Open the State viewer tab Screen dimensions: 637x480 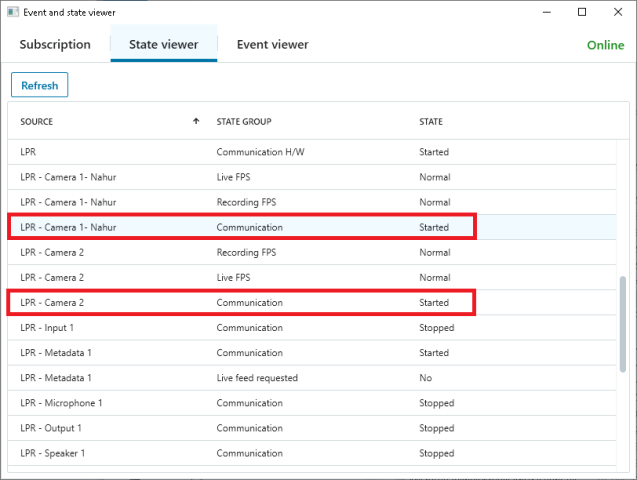click(x=163, y=45)
